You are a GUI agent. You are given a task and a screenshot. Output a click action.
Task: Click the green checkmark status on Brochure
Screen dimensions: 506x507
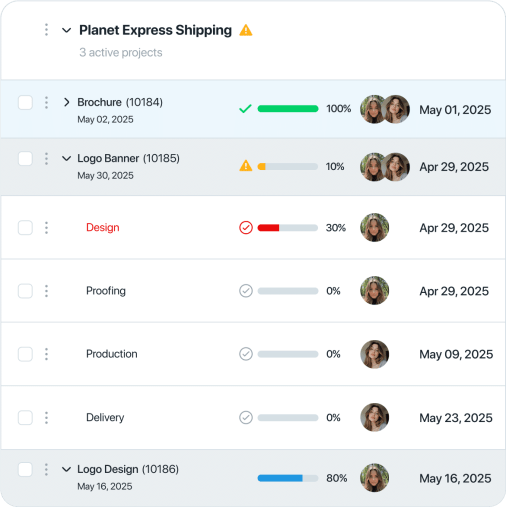[x=245, y=109]
